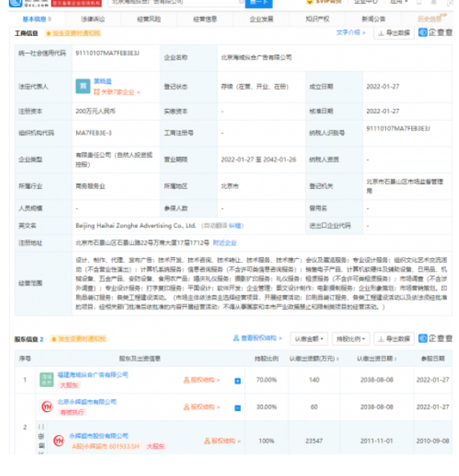Switch to the 新闻公告 tab

(x=373, y=19)
